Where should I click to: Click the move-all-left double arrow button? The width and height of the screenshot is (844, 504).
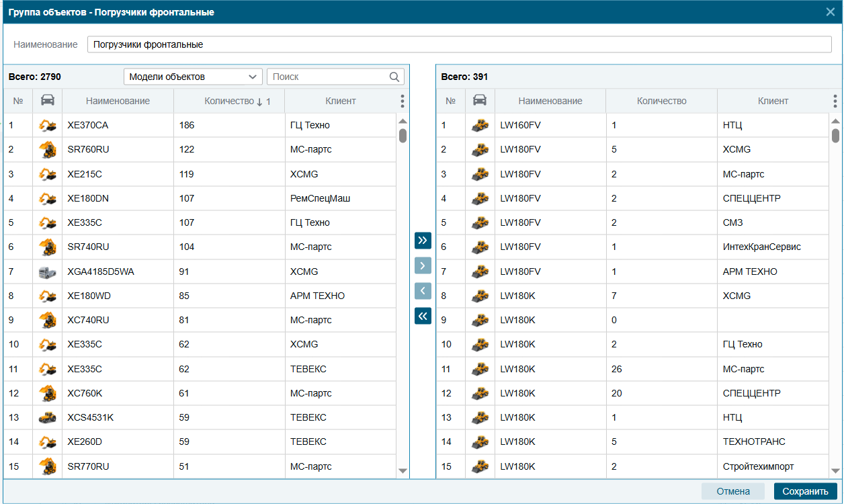tap(423, 316)
